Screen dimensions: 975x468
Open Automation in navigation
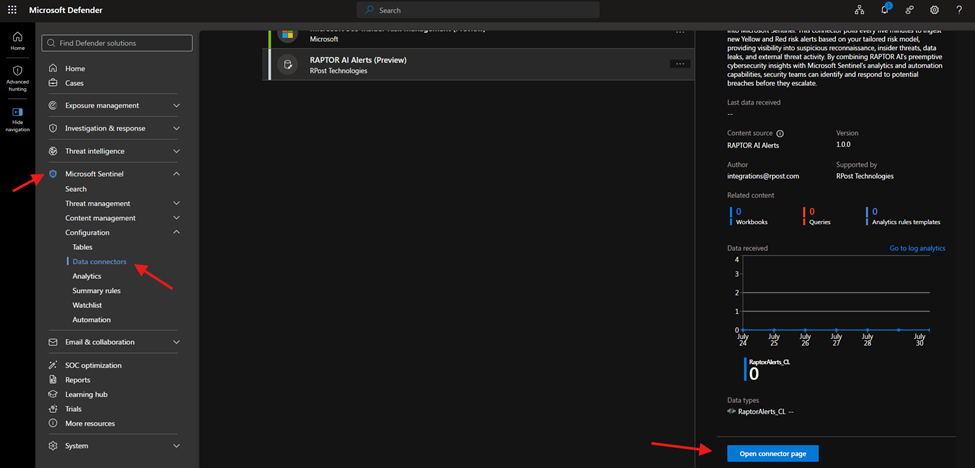pos(91,320)
